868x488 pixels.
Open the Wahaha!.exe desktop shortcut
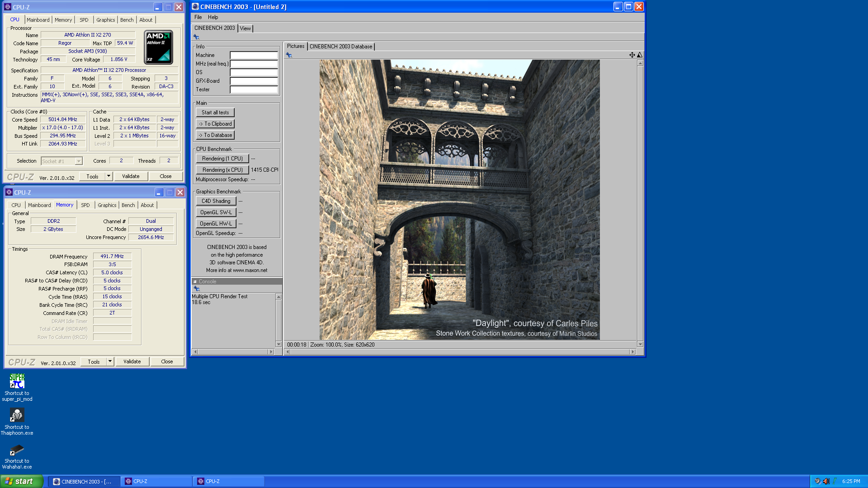17,455
